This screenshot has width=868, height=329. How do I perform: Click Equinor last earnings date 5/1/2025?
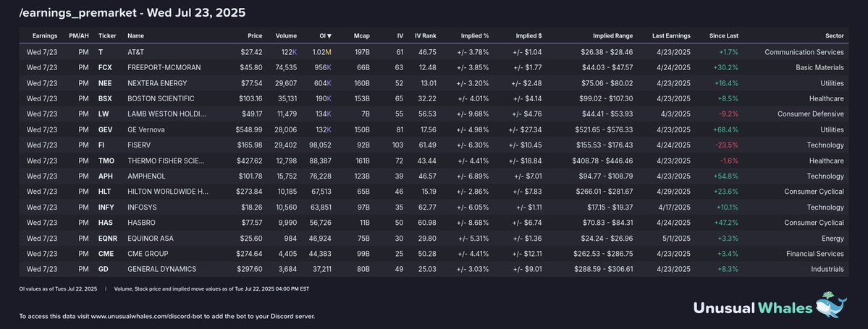pos(676,239)
